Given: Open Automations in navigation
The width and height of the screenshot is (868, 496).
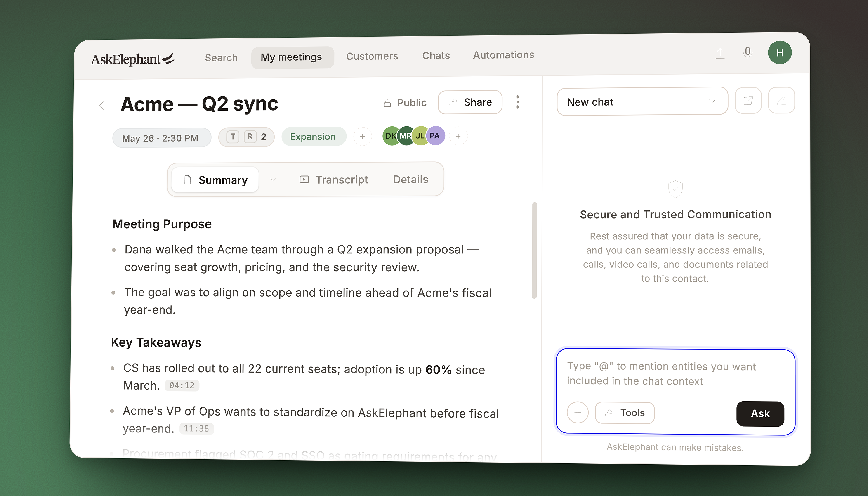Looking at the screenshot, I should [x=503, y=55].
